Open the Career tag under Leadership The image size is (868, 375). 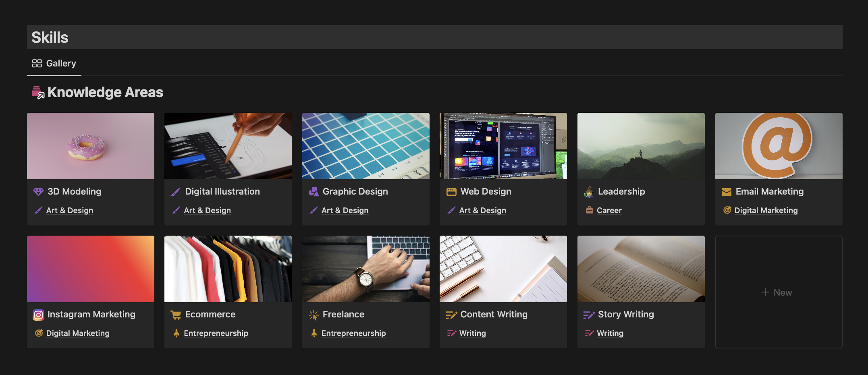pos(609,210)
